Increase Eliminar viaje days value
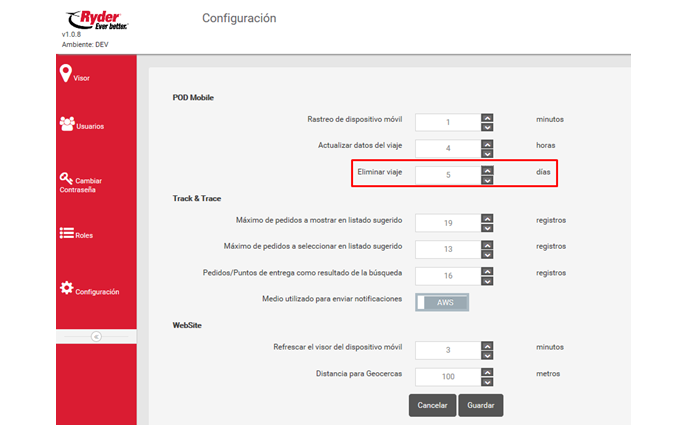Viewport: 686px width, 434px height. point(487,169)
